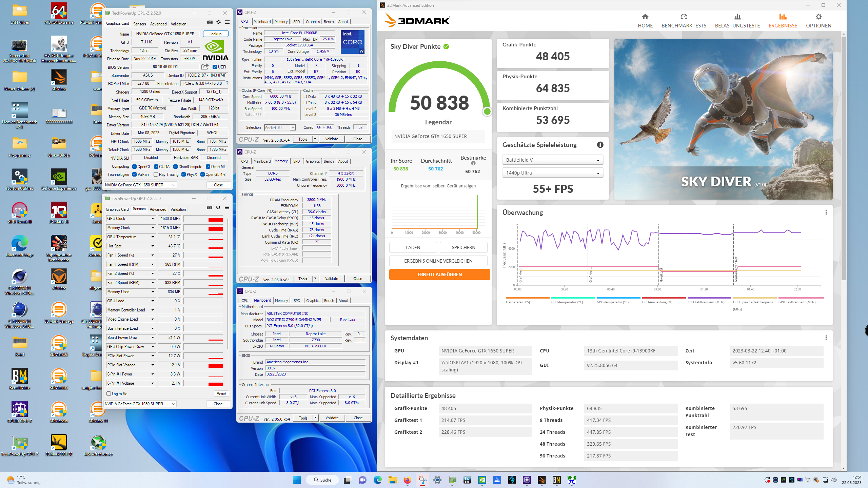Screen dimensions: 868x488
Task: Click Lookup button in GPU-Z
Action: point(216,34)
